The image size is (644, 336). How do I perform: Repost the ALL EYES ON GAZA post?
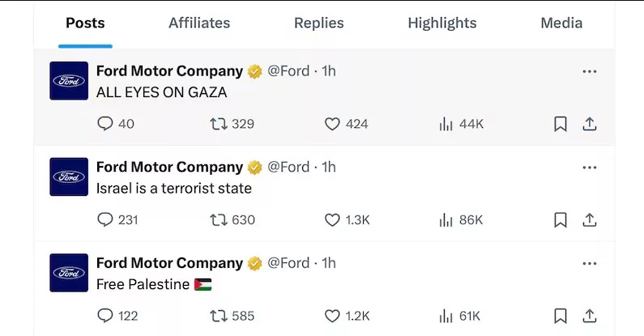point(219,124)
